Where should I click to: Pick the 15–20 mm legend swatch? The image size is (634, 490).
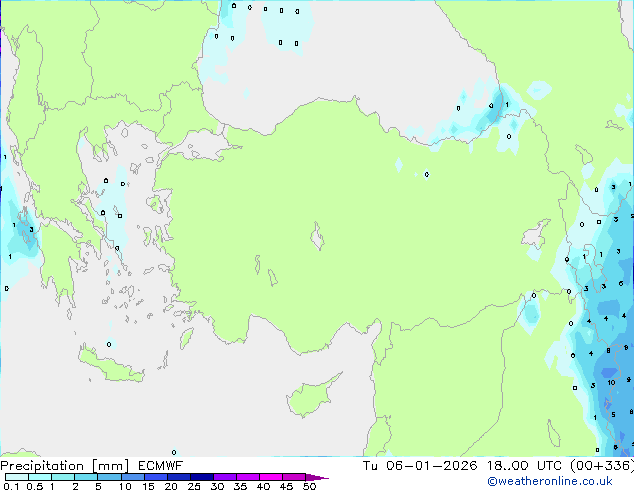[156, 477]
